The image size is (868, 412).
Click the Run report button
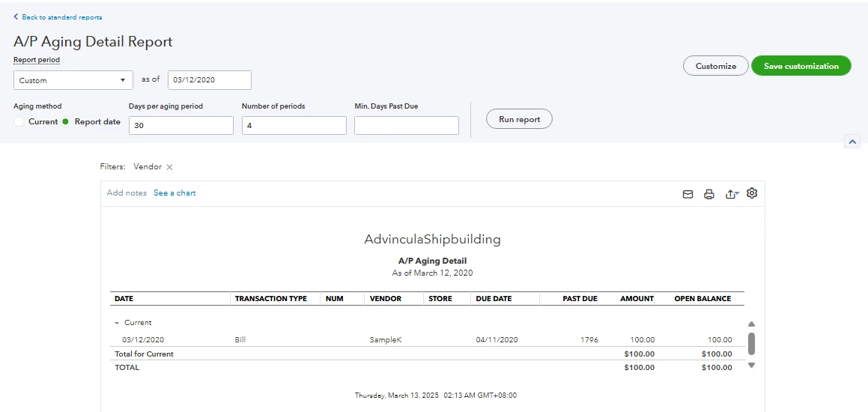[519, 119]
